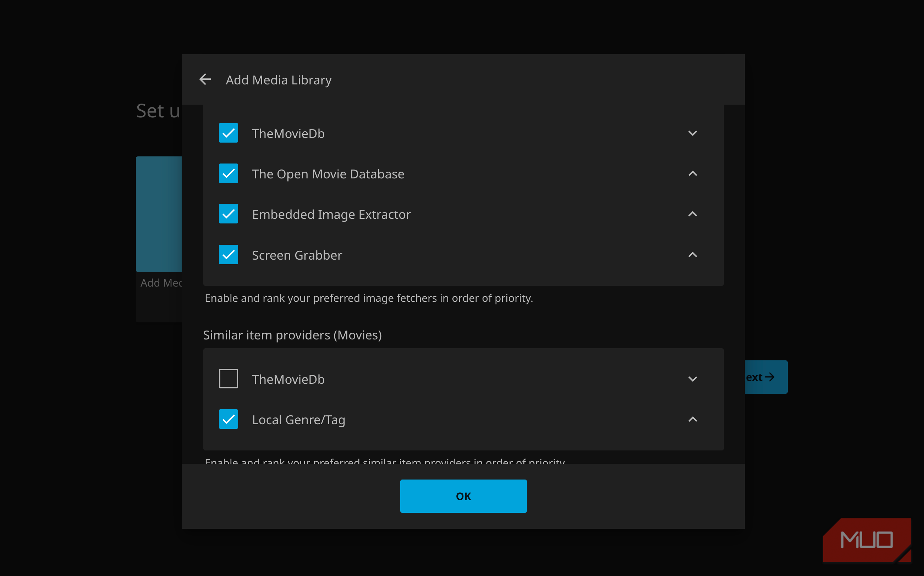924x576 pixels.
Task: Move Embedded Image Extractor up with its arrow
Action: [x=692, y=214]
